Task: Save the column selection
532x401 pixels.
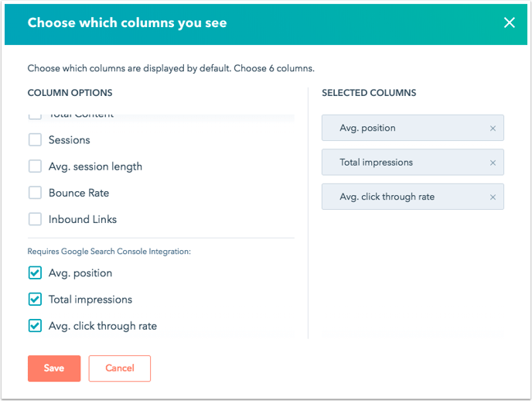Action: pos(54,368)
